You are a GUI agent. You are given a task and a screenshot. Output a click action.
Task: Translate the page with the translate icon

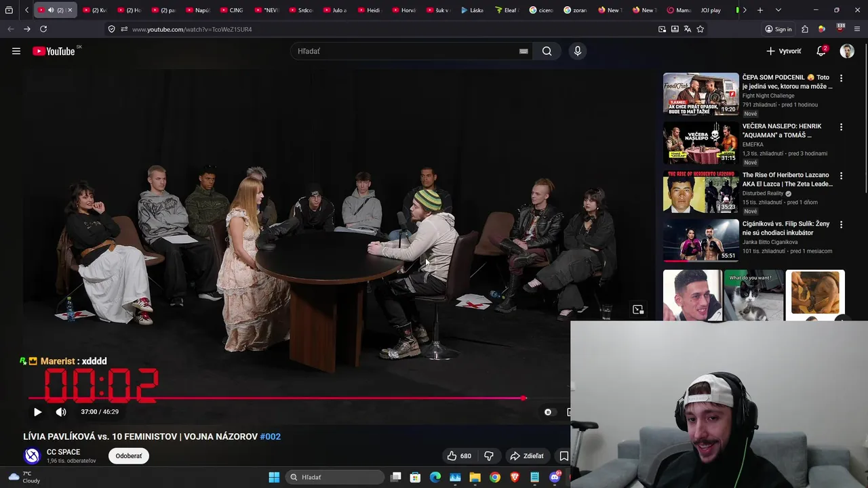pos(688,29)
